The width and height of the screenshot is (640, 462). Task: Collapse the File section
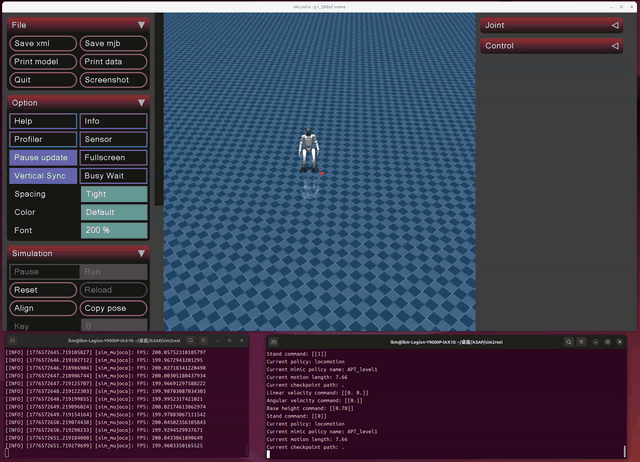141,24
